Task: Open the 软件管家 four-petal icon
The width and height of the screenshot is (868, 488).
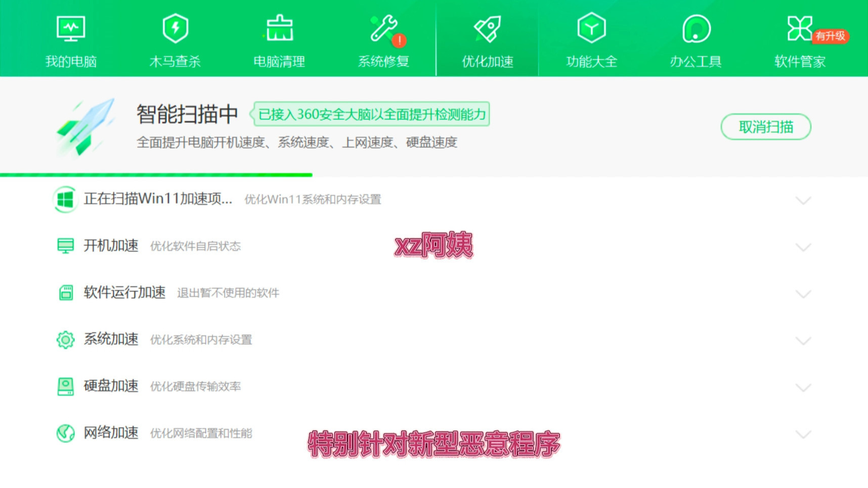Action: pos(799,28)
